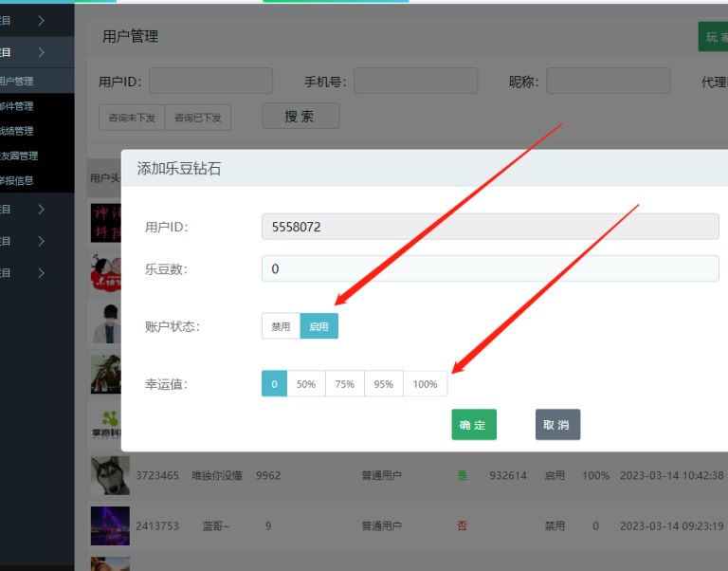Image resolution: width=728 pixels, height=571 pixels.
Task: Click the 搜索 button
Action: click(x=300, y=117)
